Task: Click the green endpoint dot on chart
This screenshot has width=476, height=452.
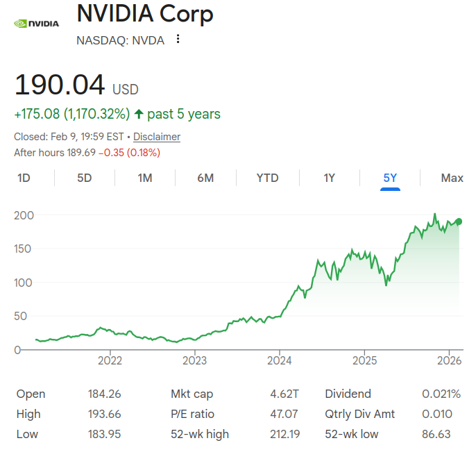Action: pos(459,221)
